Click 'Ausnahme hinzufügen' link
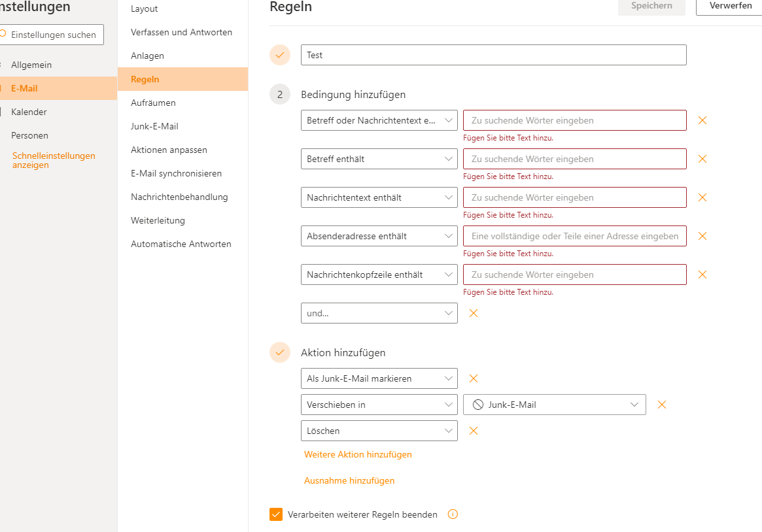 [349, 480]
